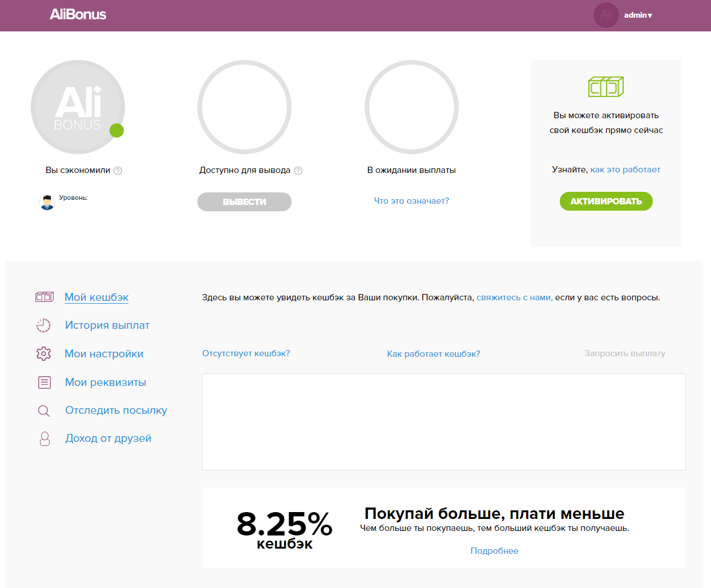Click the green status dot on badge

click(117, 131)
